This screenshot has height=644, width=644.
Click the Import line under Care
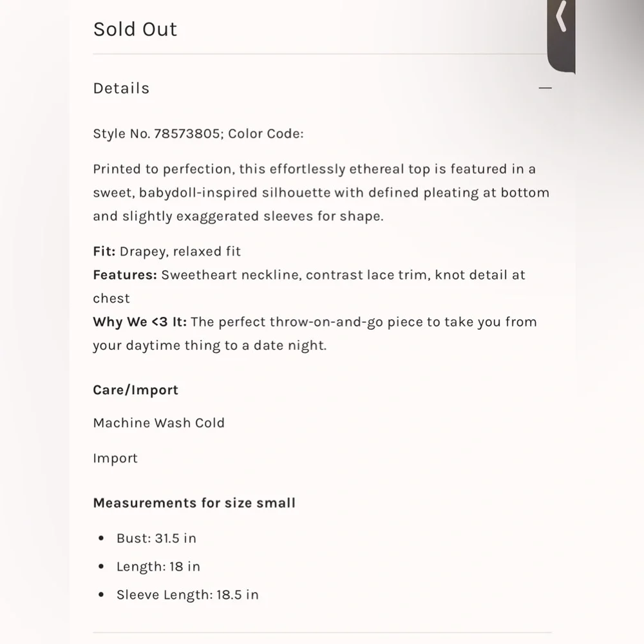pyautogui.click(x=115, y=459)
